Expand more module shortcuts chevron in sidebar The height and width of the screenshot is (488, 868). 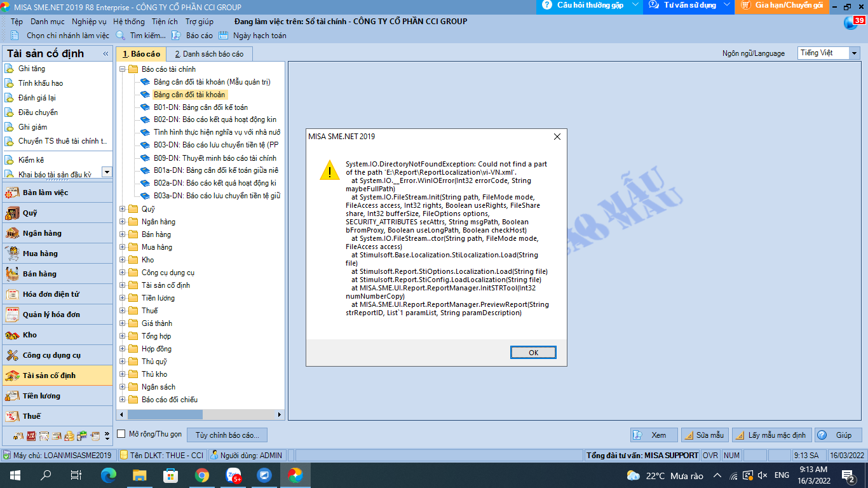[107, 436]
